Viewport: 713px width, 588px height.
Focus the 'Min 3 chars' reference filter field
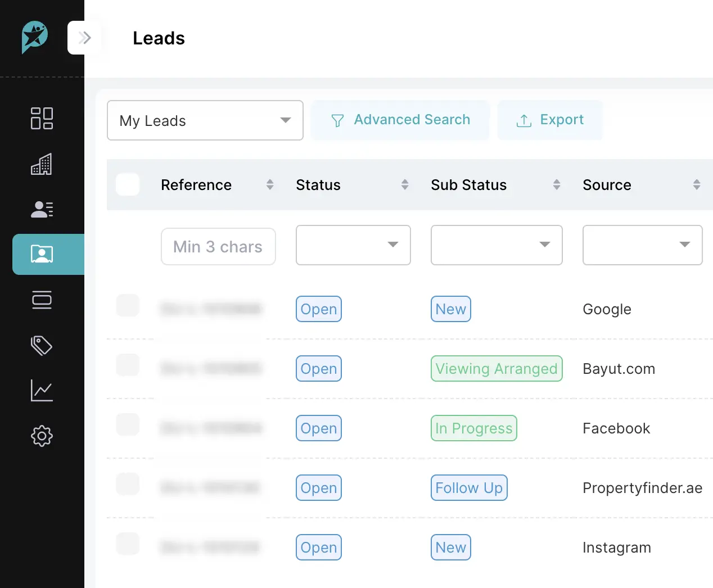pyautogui.click(x=218, y=246)
